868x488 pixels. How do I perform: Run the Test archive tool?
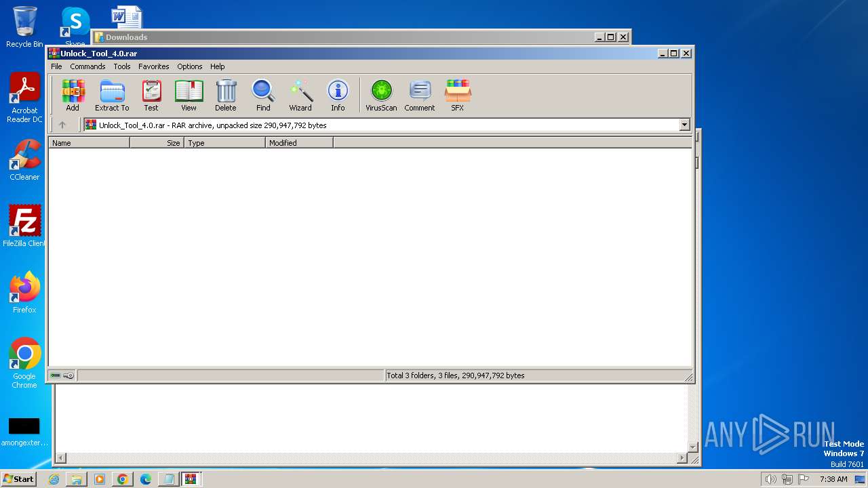point(151,95)
